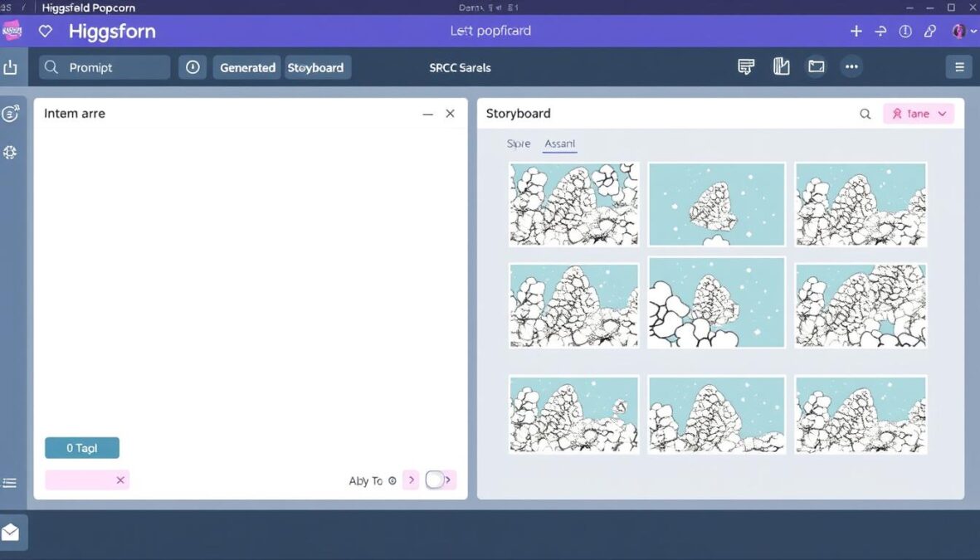This screenshot has width=980, height=560.
Task: Click the history clock icon beside the prompt field
Action: [193, 66]
